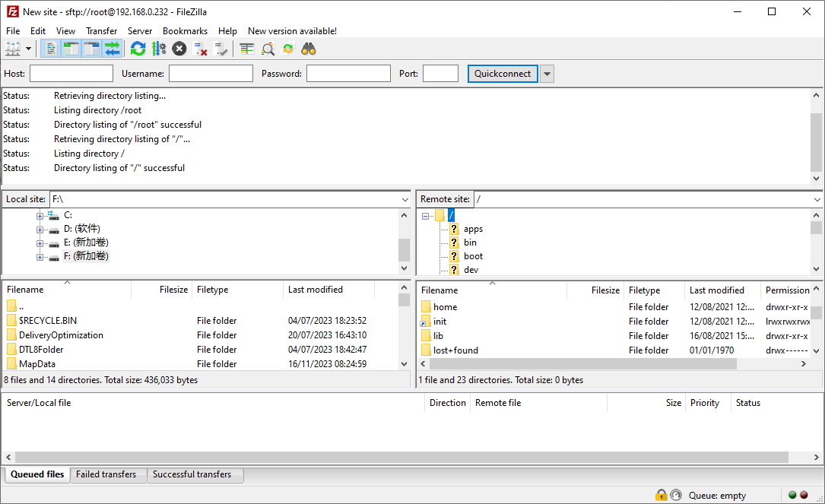
Task: Open the Edit menu
Action: pos(38,31)
